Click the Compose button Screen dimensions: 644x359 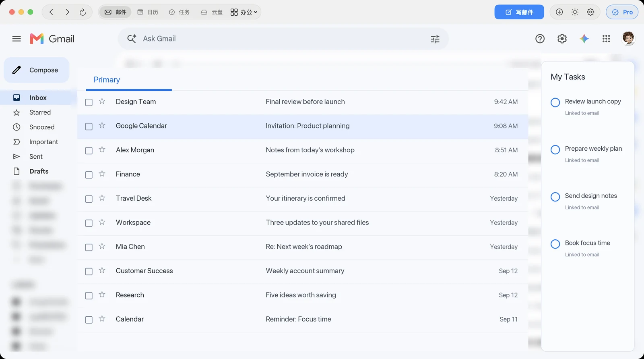[37, 70]
